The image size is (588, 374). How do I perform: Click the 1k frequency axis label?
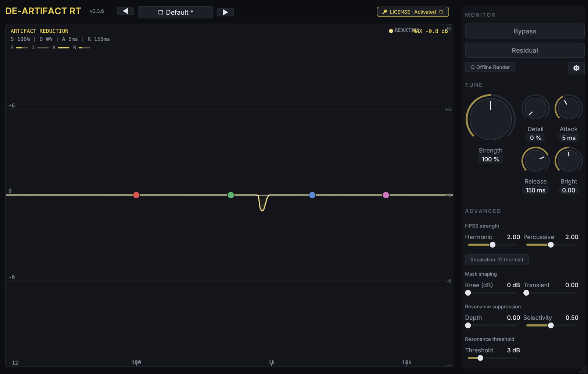tap(272, 362)
